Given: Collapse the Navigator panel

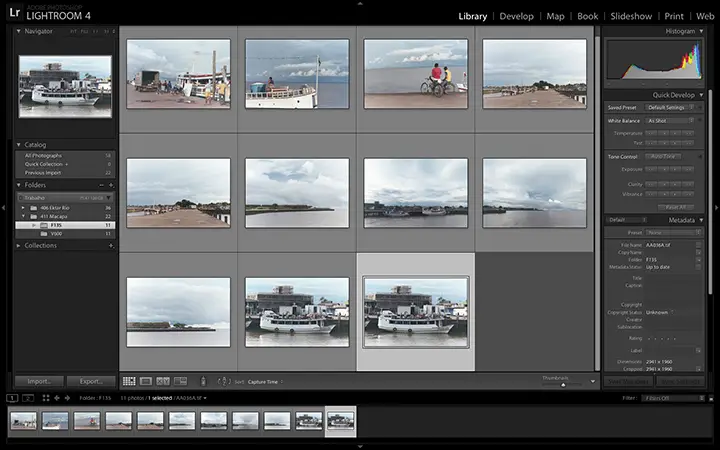Looking at the screenshot, I should click(x=19, y=31).
